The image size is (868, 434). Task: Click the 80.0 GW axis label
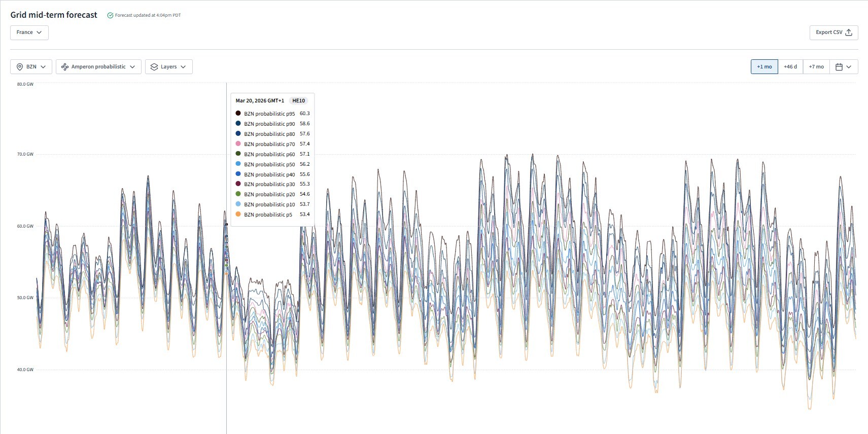(25, 84)
